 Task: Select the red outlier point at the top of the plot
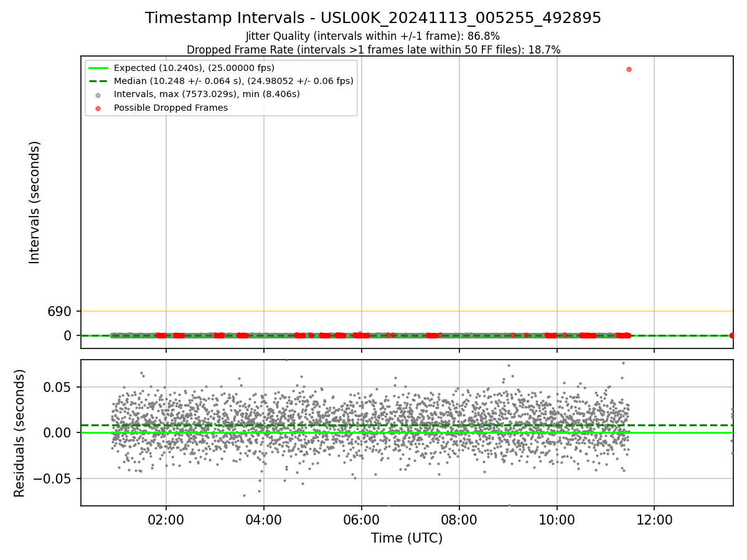click(x=629, y=69)
